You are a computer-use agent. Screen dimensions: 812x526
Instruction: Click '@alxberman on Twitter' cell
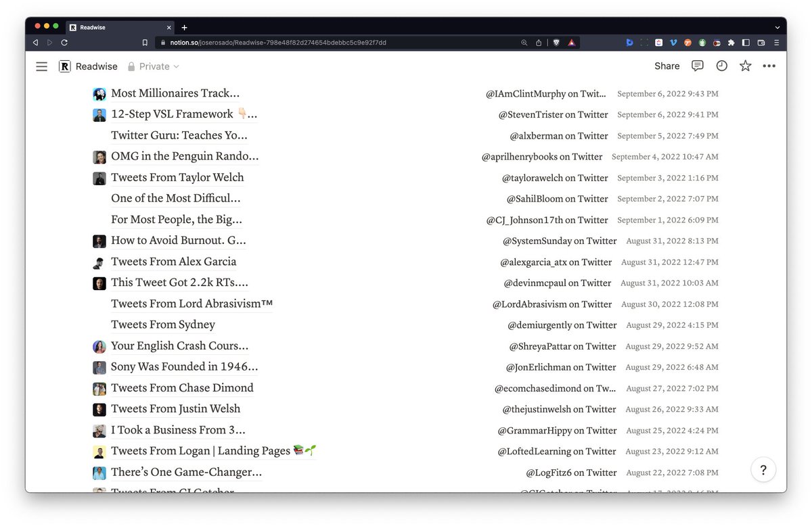559,136
